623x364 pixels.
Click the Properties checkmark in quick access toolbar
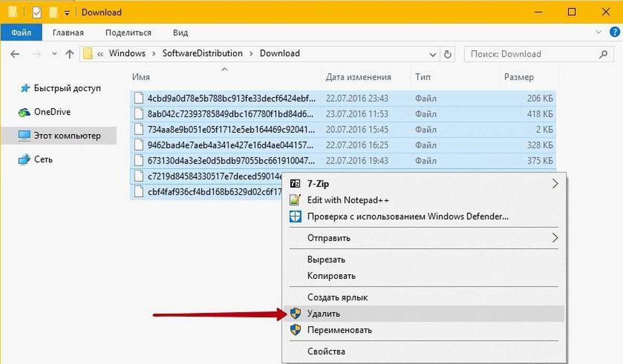pos(37,12)
